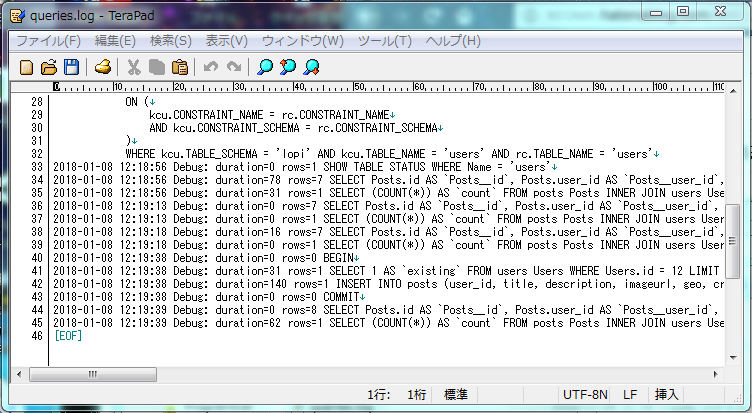Click line number 33 in the margin

[37, 167]
